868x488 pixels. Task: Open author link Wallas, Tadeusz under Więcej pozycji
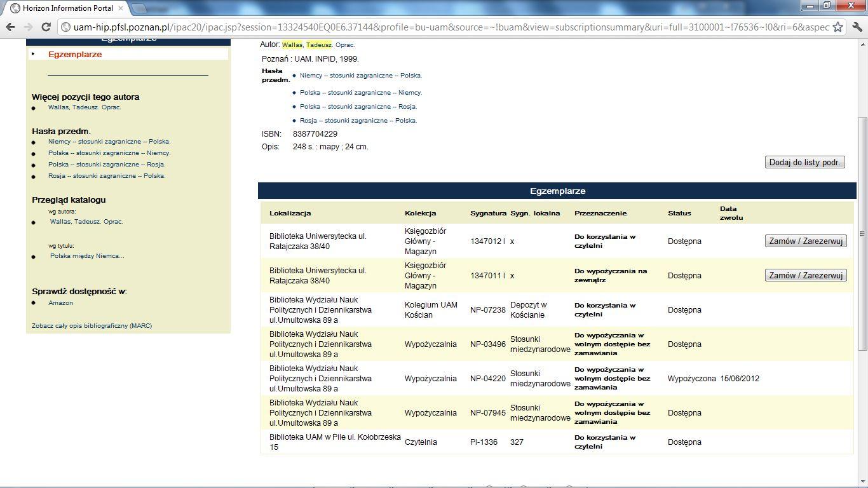[x=85, y=107]
